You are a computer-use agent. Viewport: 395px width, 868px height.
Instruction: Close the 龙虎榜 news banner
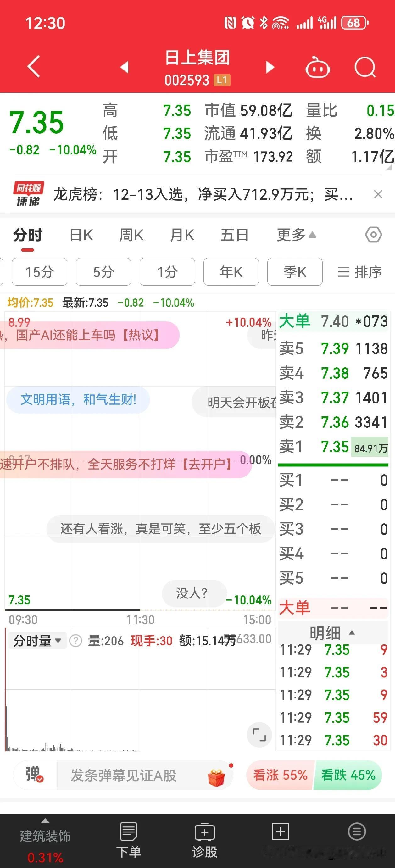click(378, 194)
